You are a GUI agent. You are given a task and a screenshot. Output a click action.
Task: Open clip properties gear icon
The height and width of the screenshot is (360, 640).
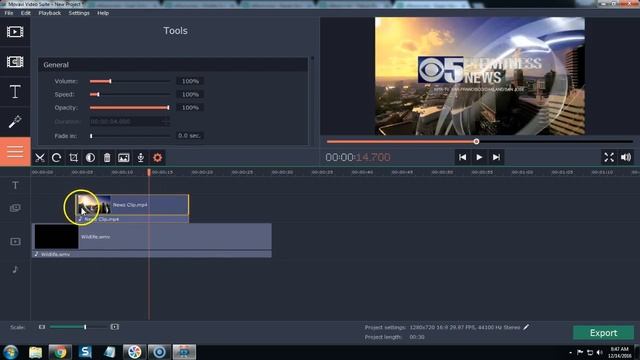(x=158, y=158)
